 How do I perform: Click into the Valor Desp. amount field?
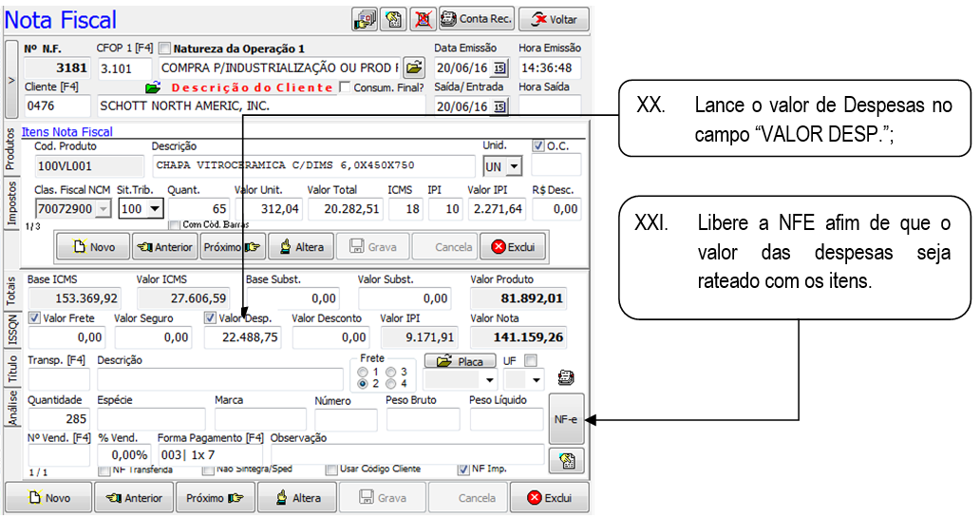click(242, 336)
